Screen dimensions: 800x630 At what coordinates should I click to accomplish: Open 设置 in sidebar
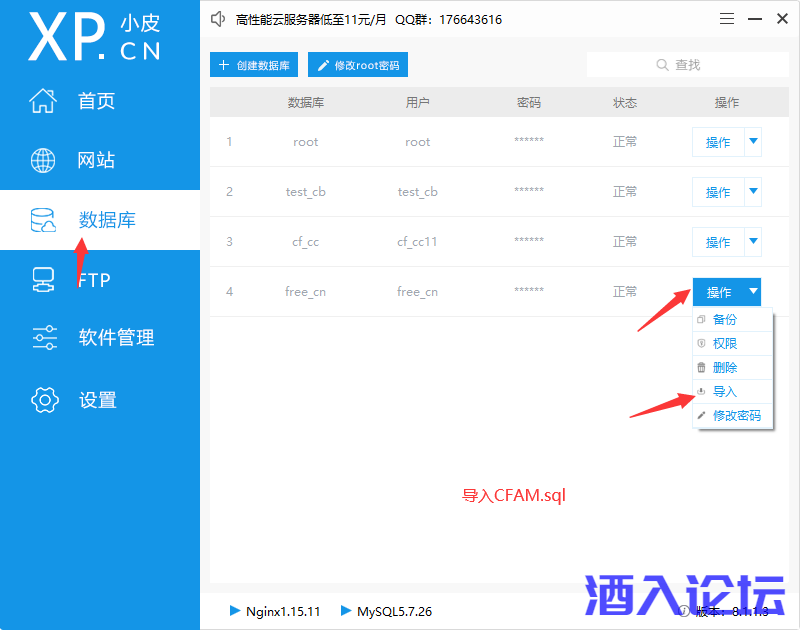99,399
